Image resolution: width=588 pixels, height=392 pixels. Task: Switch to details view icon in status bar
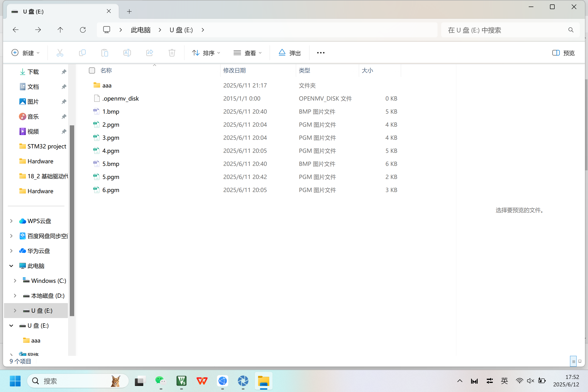coord(573,361)
